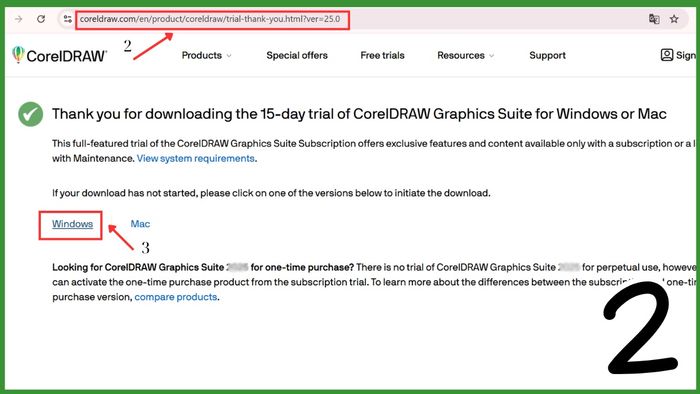Viewport: 700px width, 394px height.
Task: Click the Sign in account icon
Action: (667, 55)
